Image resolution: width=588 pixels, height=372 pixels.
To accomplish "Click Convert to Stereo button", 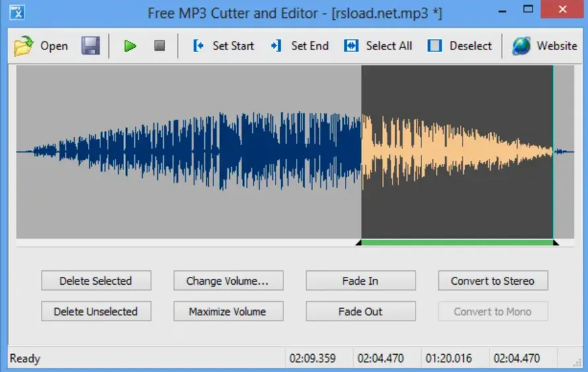I will point(492,281).
